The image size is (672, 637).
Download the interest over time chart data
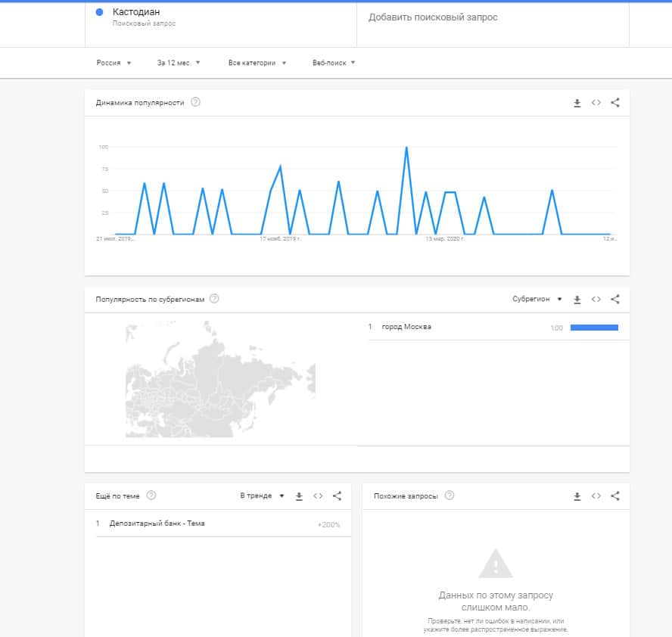577,103
